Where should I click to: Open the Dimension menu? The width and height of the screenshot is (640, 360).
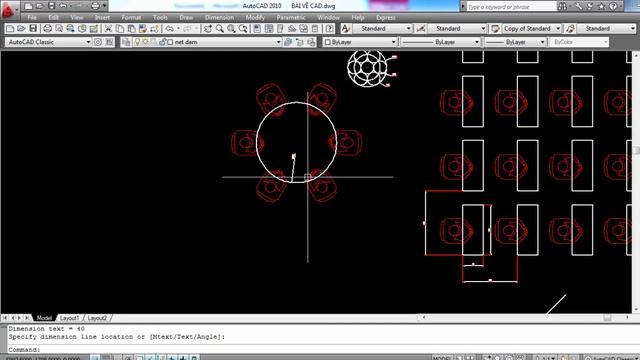(219, 18)
